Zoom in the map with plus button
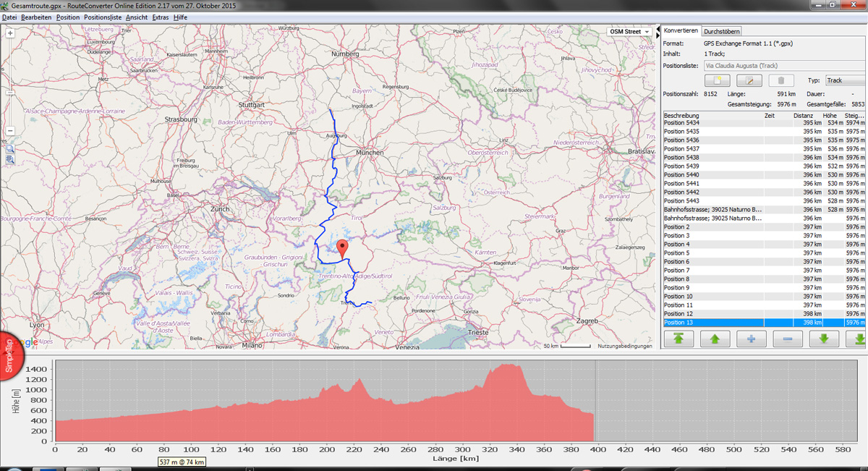The height and width of the screenshot is (471, 868). tap(10, 33)
